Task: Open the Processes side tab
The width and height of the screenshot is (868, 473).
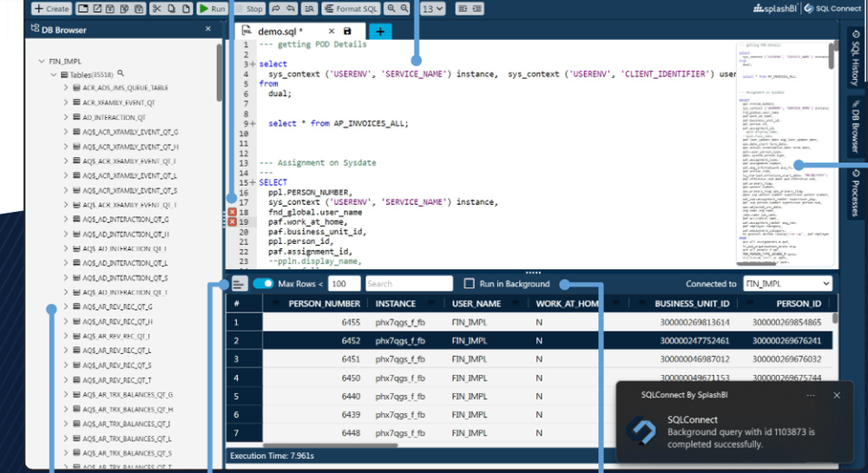Action: tap(855, 192)
